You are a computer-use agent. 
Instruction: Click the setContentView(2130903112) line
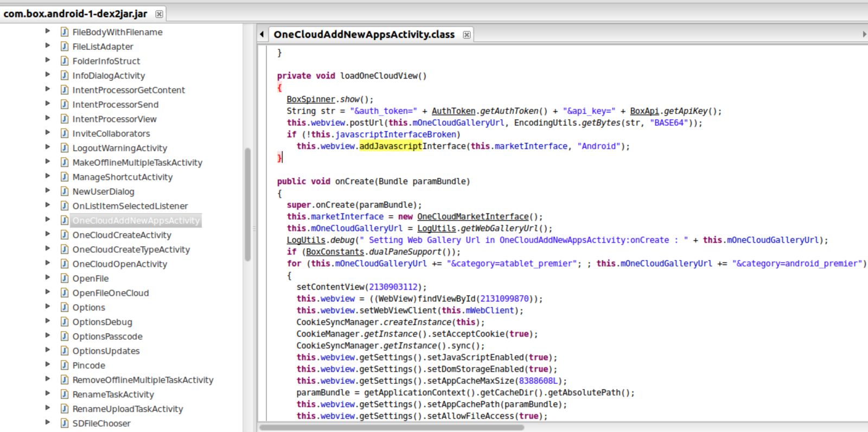[362, 287]
